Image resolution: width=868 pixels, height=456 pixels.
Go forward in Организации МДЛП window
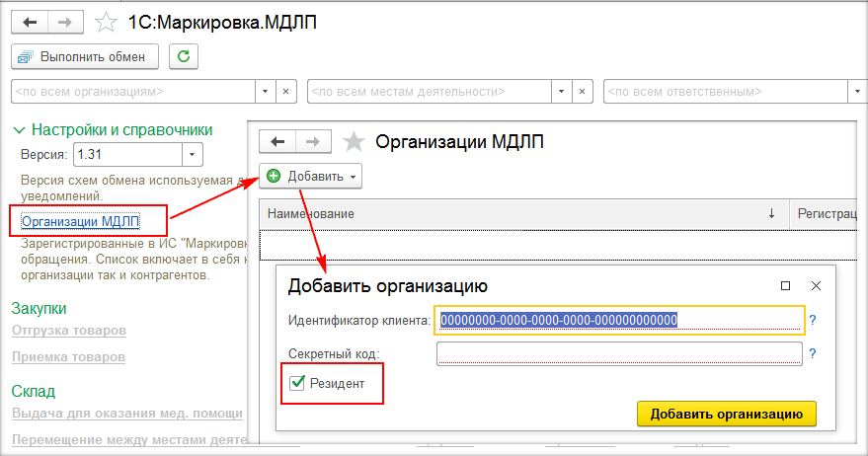(313, 142)
